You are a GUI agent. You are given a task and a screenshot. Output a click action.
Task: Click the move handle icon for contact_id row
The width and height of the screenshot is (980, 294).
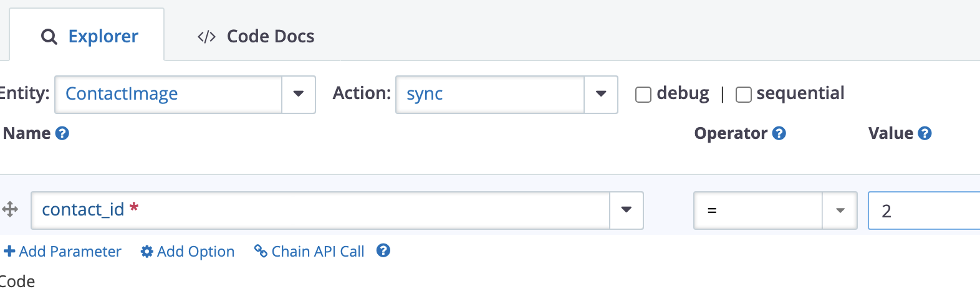(x=10, y=209)
